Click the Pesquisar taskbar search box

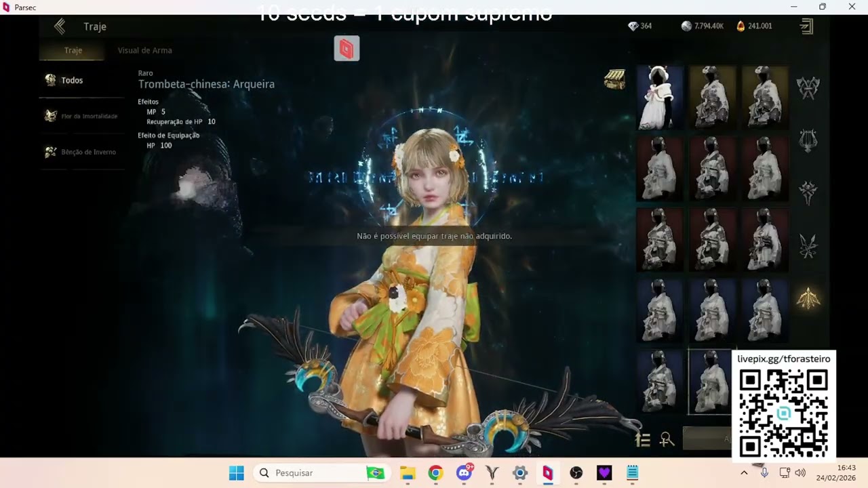point(321,473)
